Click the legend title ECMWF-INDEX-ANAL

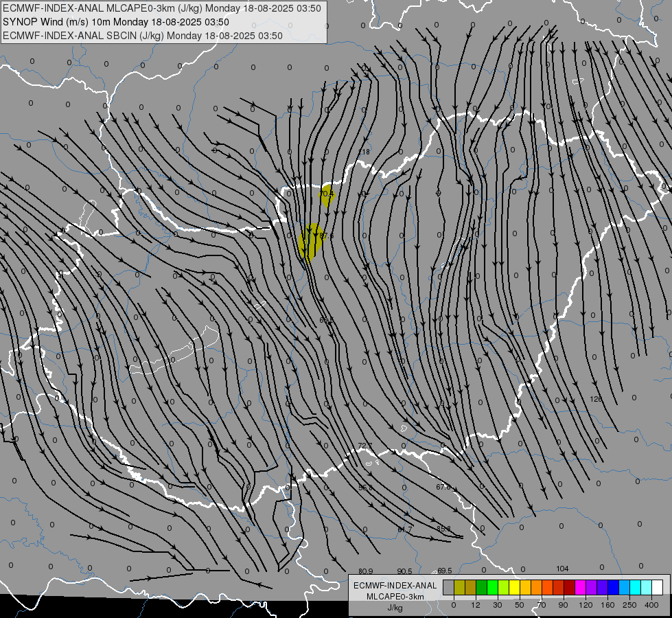[395, 586]
